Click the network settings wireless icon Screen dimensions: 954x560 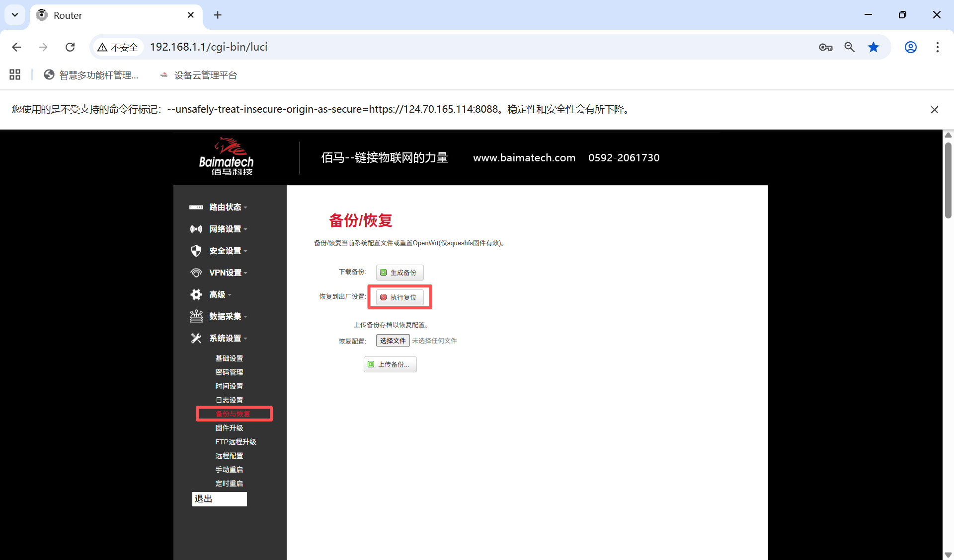[x=196, y=229]
